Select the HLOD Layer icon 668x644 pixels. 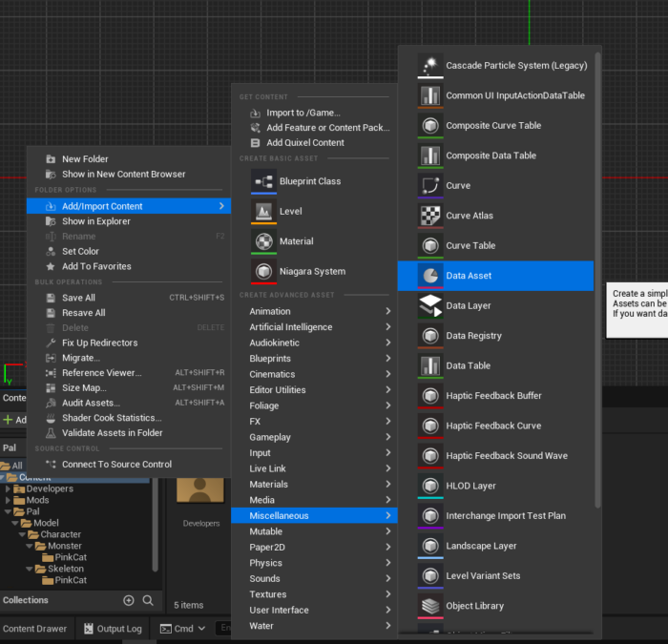(x=430, y=486)
